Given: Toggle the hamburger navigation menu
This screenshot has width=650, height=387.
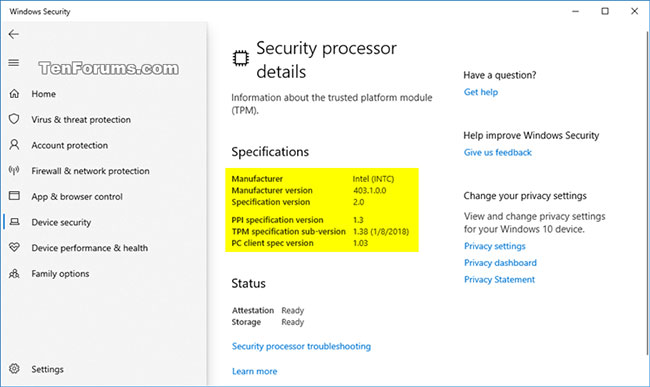Looking at the screenshot, I should pyautogui.click(x=14, y=63).
